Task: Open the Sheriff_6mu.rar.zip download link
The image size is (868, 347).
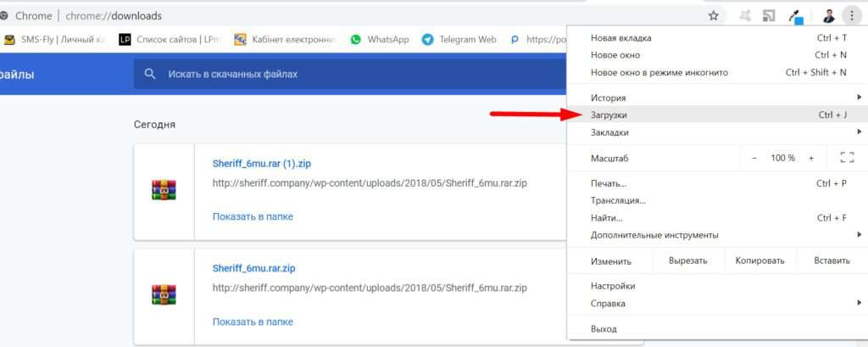Action: pyautogui.click(x=254, y=268)
